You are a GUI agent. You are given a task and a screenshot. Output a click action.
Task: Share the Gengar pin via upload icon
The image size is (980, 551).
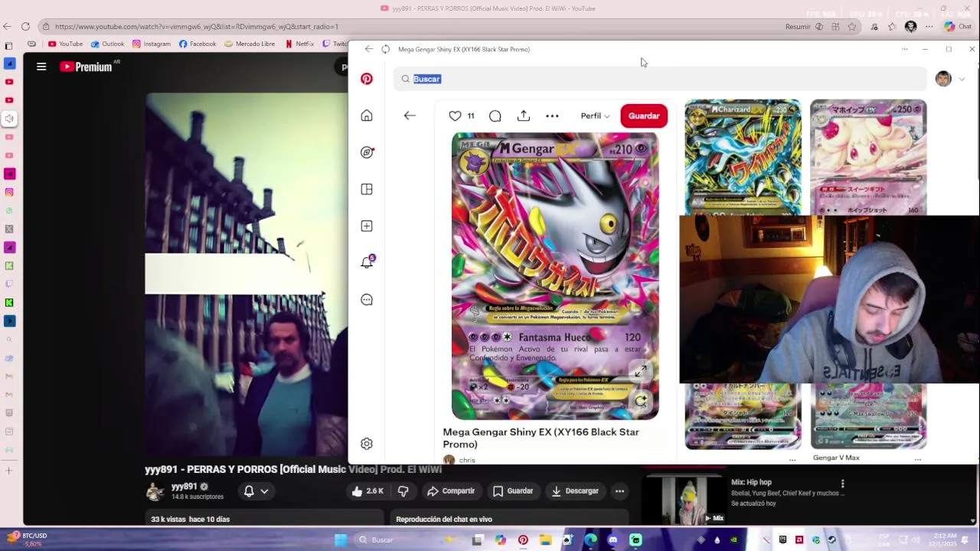tap(524, 116)
